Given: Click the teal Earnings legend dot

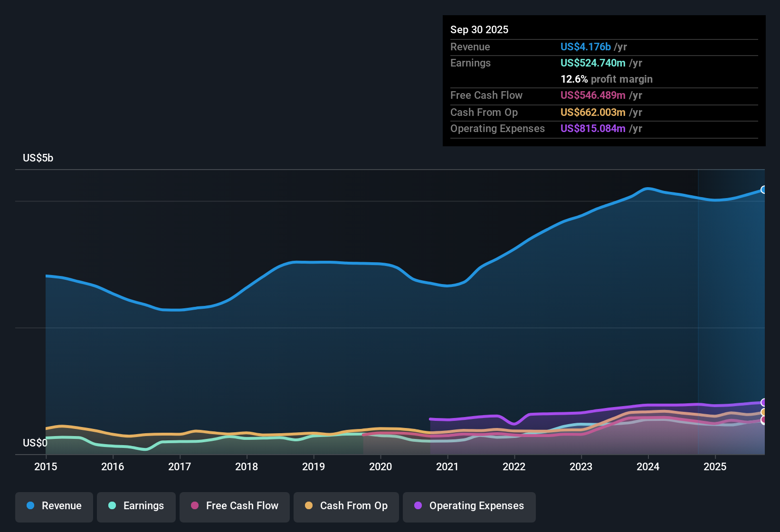Looking at the screenshot, I should click(112, 506).
